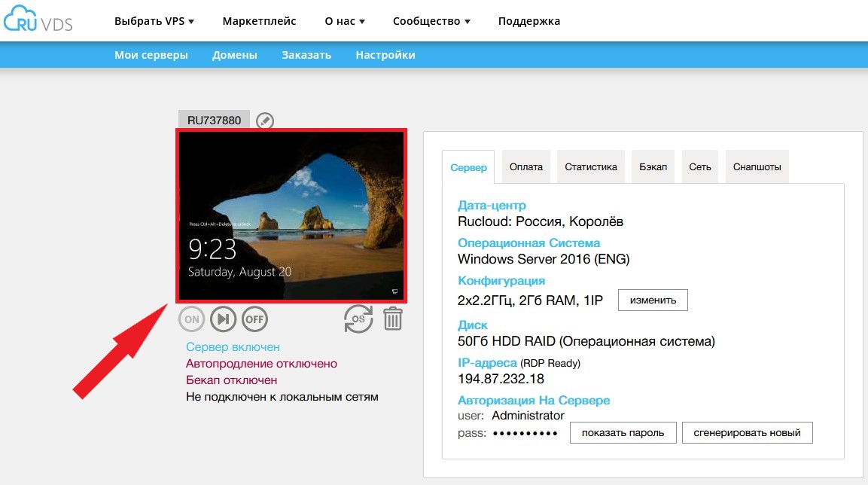Shut down server with OFF icon
Viewport: 868px width, 485px height.
[x=254, y=319]
